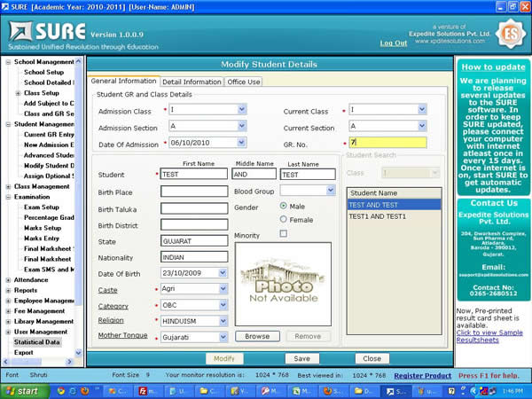Image resolution: width=532 pixels, height=399 pixels.
Task: Click the Close button below the form
Action: click(372, 358)
